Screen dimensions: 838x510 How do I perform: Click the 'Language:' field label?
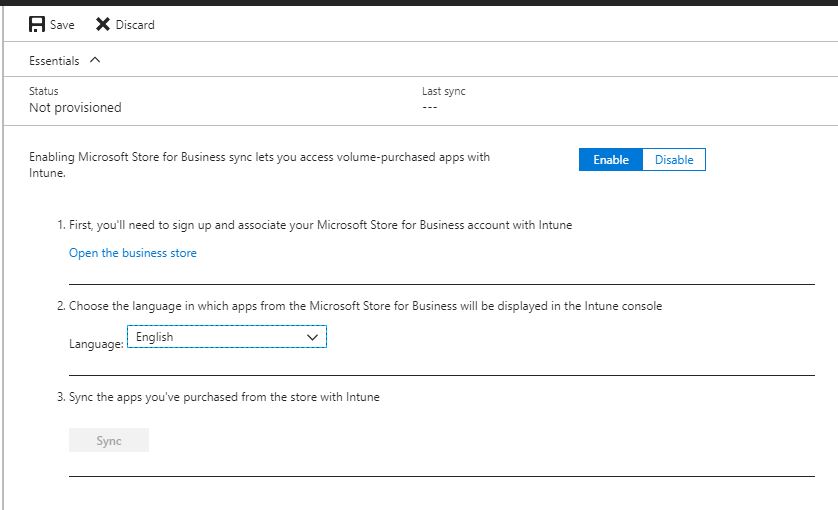click(x=96, y=344)
